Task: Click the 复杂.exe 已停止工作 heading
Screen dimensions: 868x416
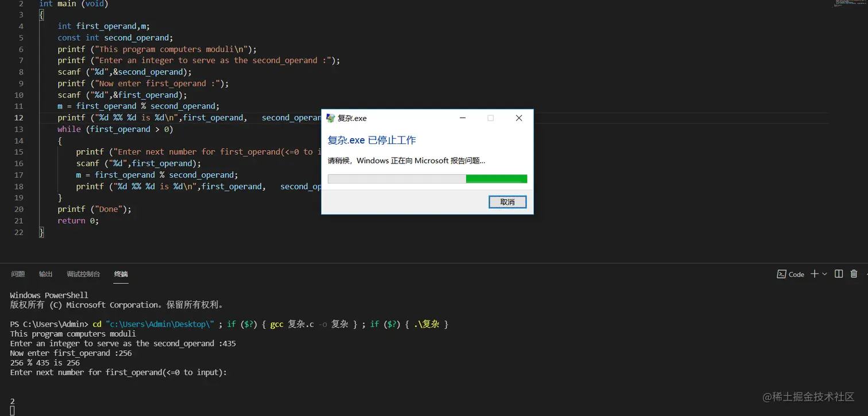Action: (372, 140)
